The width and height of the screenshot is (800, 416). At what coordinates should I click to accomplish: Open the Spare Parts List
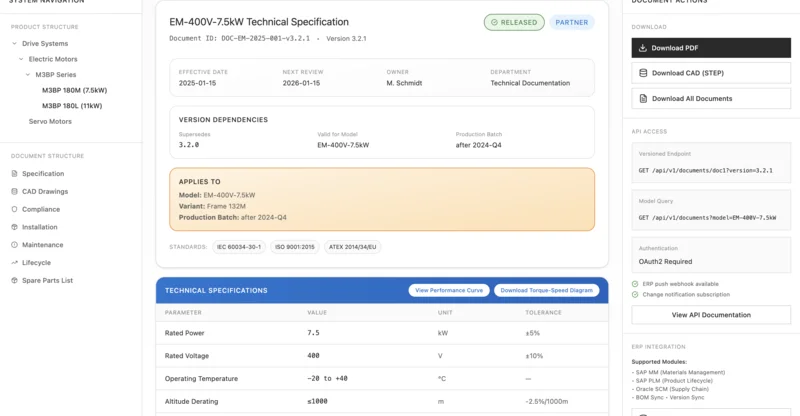point(47,281)
